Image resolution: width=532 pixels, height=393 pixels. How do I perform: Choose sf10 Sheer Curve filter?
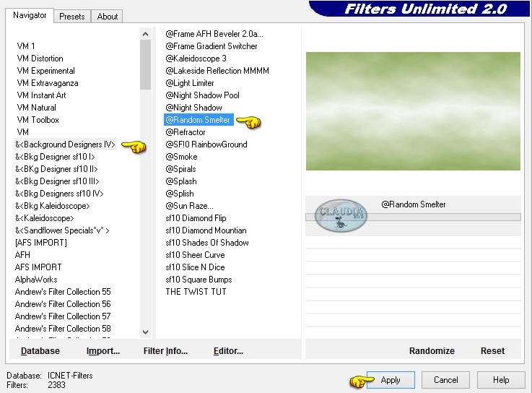[x=195, y=255]
